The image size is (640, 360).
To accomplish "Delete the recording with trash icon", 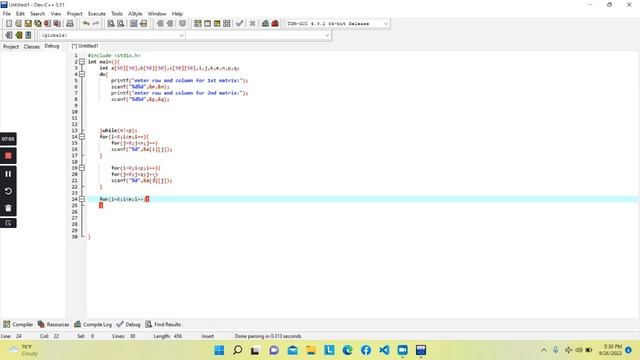I will point(8,208).
